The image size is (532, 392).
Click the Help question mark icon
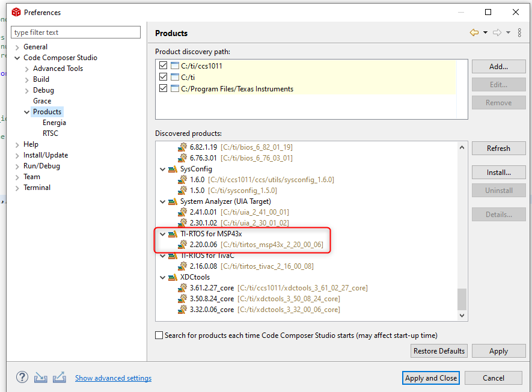point(22,377)
